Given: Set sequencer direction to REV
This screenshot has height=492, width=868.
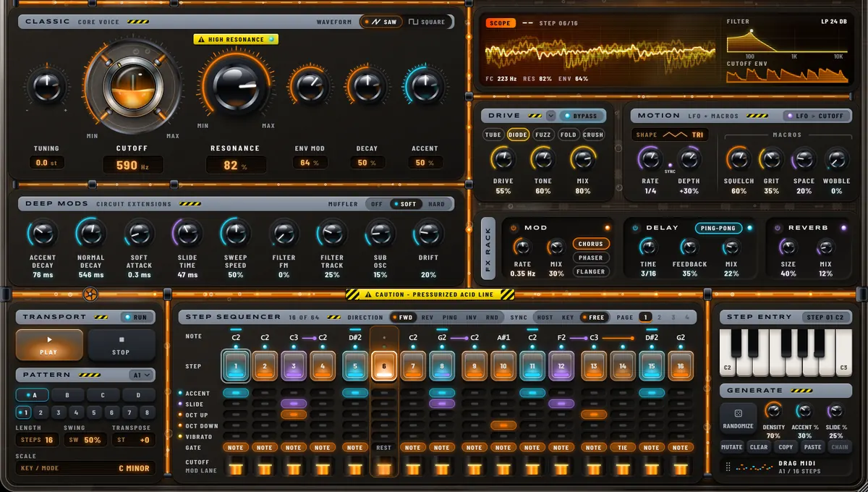Looking at the screenshot, I should (427, 317).
